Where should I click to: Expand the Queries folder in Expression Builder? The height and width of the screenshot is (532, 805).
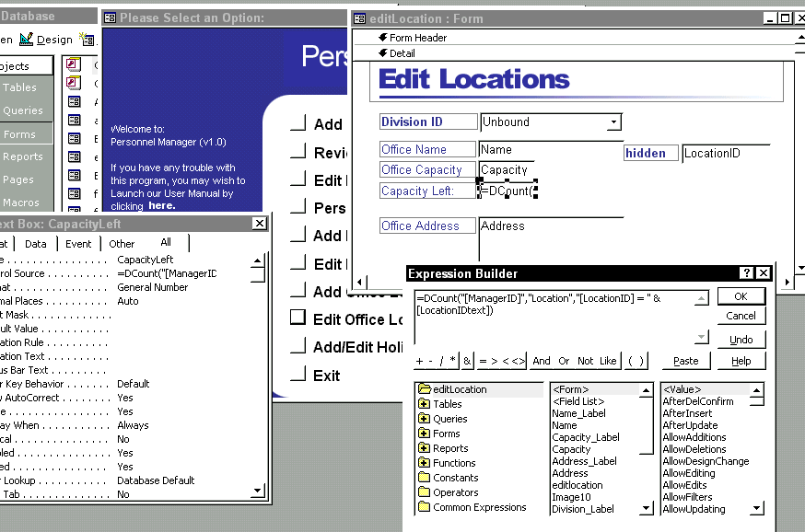[424, 419]
